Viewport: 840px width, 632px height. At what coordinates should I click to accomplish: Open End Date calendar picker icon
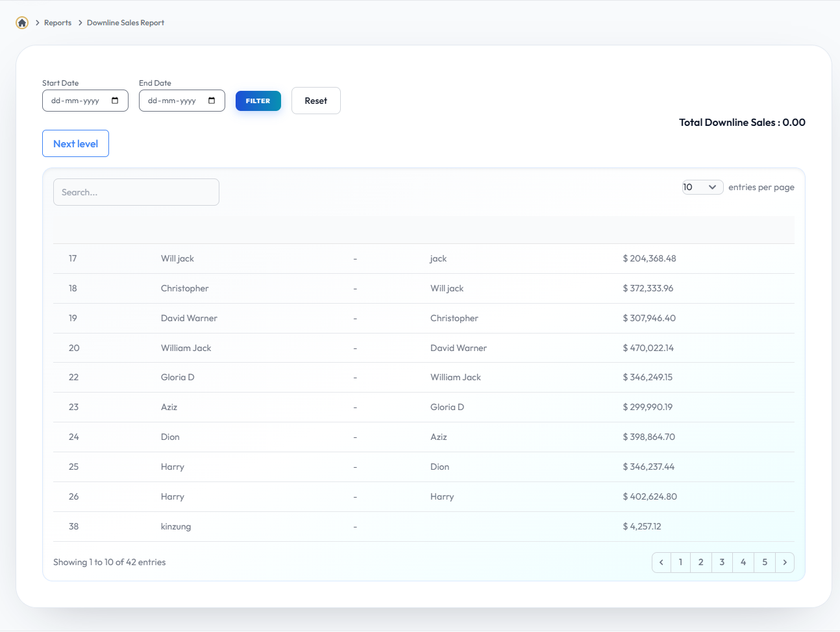click(212, 101)
